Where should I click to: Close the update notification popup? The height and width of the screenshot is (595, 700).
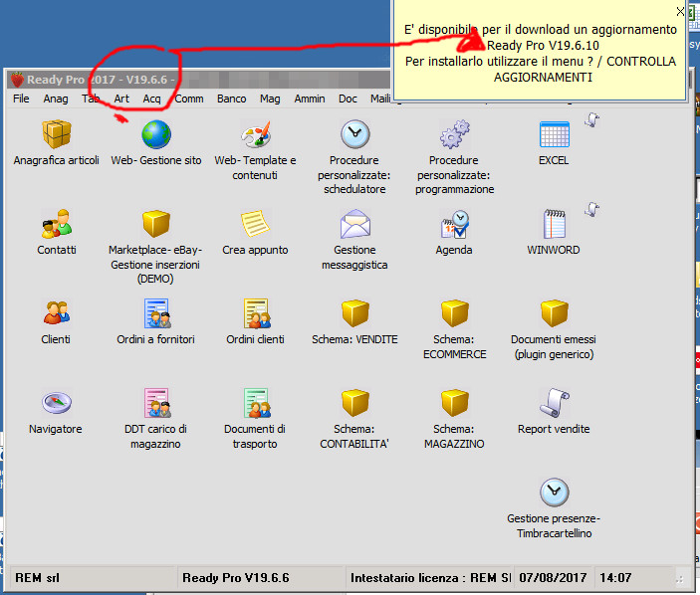pos(680,12)
